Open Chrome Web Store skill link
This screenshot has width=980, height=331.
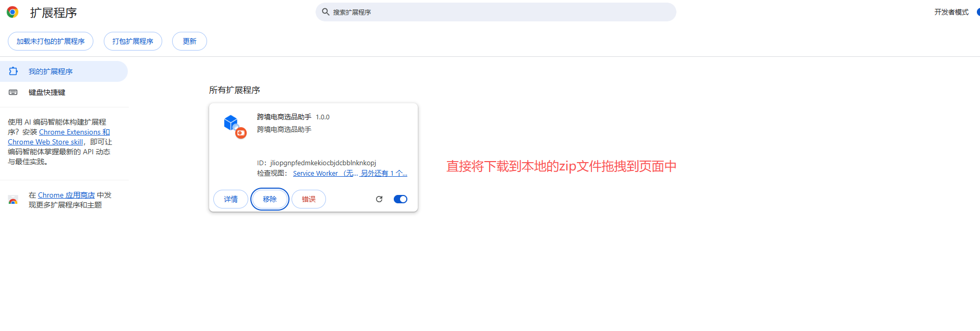45,142
